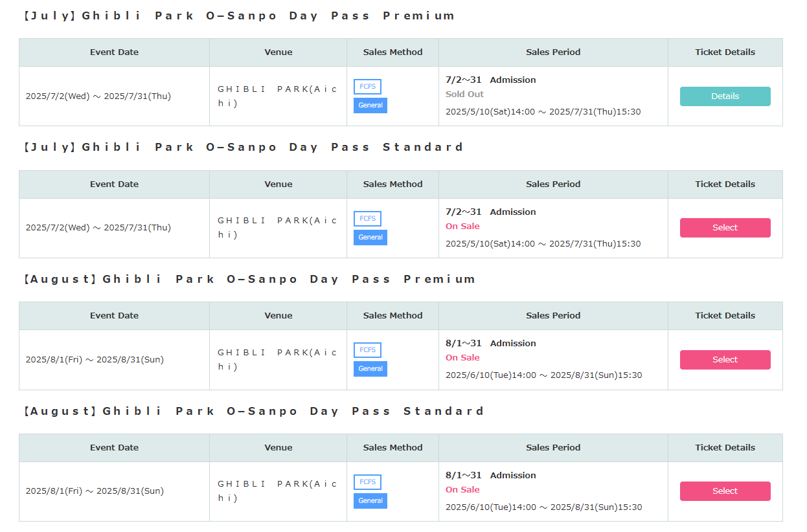Click 8/1~31 Admission in August Premium row
The image size is (807, 532).
coord(491,344)
